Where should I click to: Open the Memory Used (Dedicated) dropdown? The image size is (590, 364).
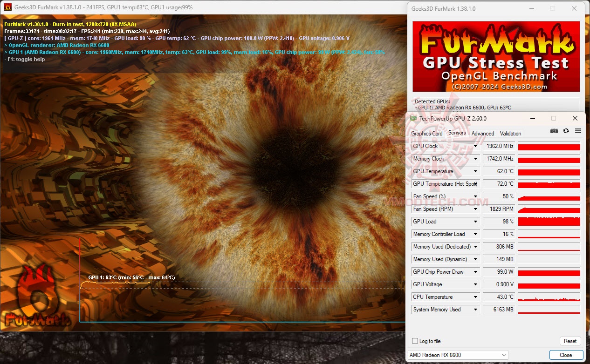coord(475,247)
